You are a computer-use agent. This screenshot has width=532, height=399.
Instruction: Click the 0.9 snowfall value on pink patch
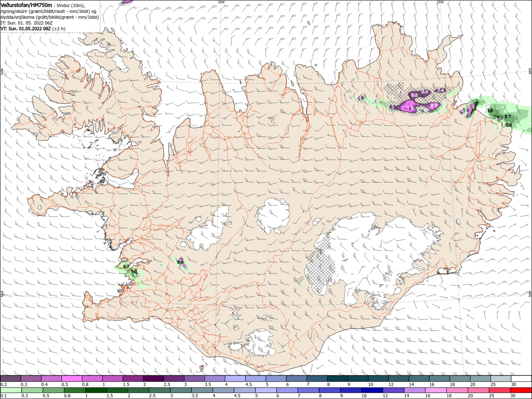coord(433,106)
